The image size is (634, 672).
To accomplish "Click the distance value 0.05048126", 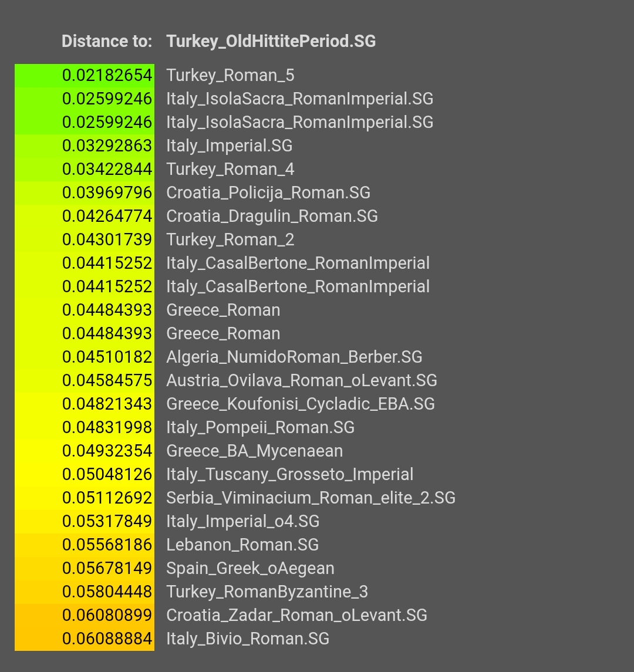I will (107, 474).
